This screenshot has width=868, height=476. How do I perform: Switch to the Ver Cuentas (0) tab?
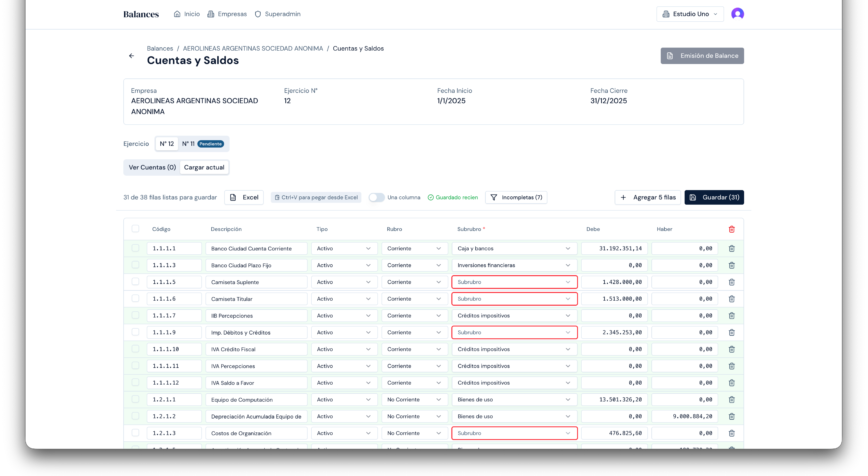tap(152, 167)
